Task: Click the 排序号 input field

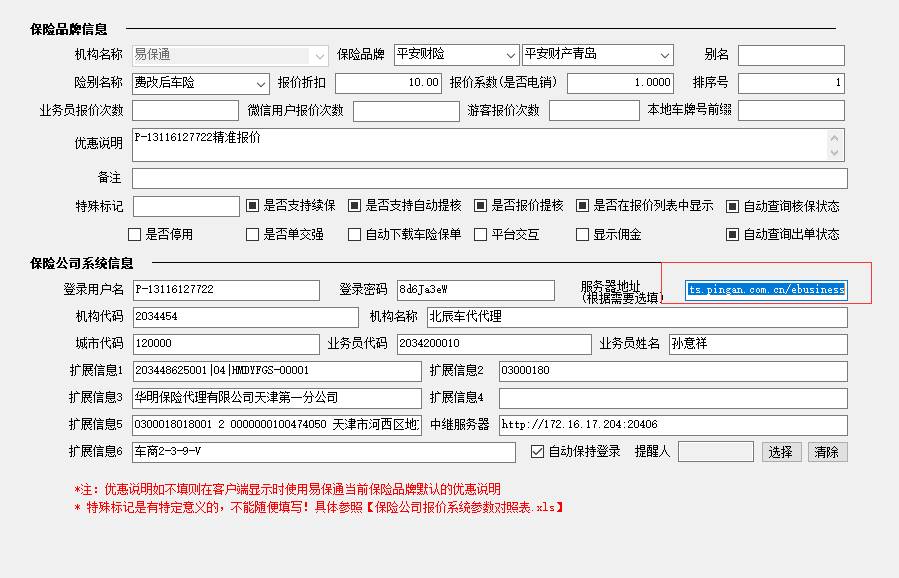Action: 791,83
